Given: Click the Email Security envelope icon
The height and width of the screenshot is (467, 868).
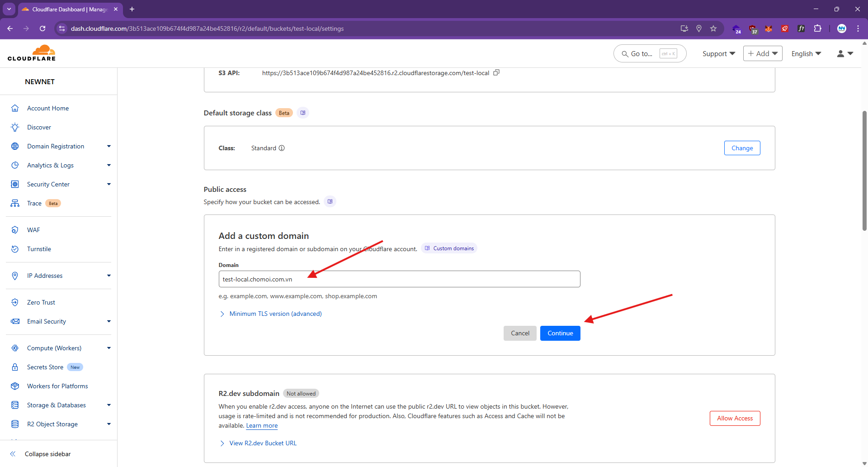Looking at the screenshot, I should (x=15, y=321).
